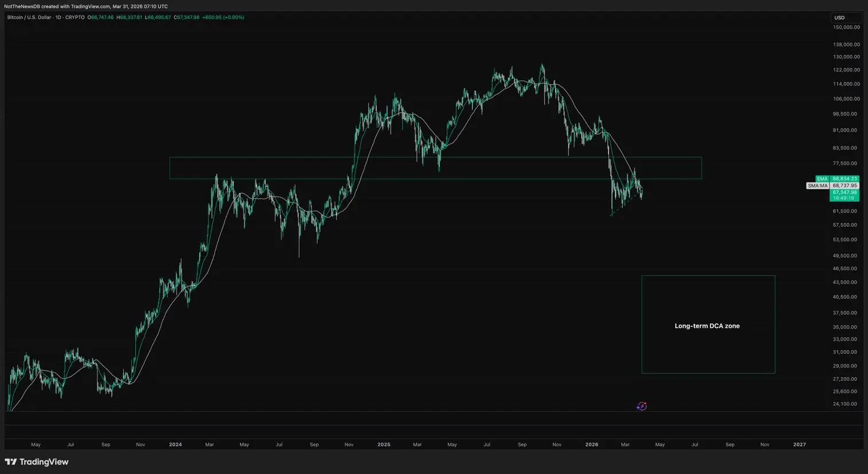Click the 31,000.00 price axis label
868x474 pixels.
[x=845, y=352]
